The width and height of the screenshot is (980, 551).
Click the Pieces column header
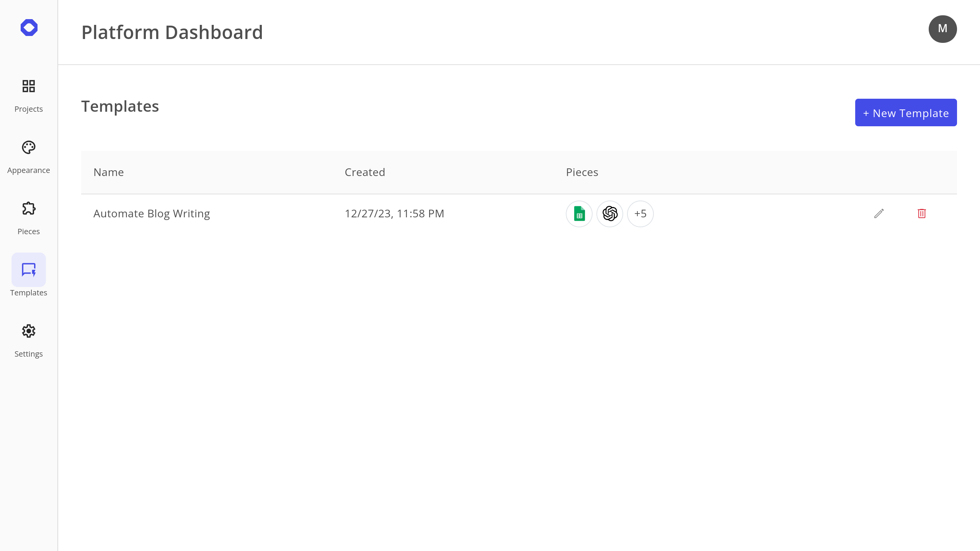(x=582, y=172)
